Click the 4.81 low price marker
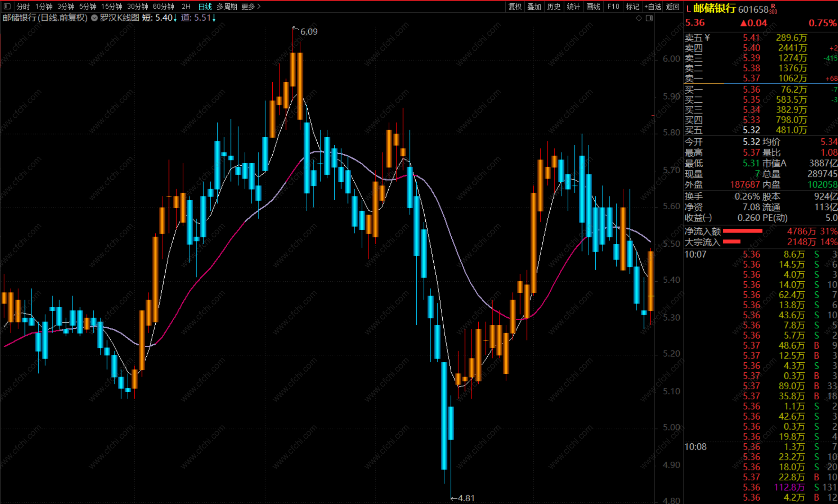 click(x=466, y=498)
